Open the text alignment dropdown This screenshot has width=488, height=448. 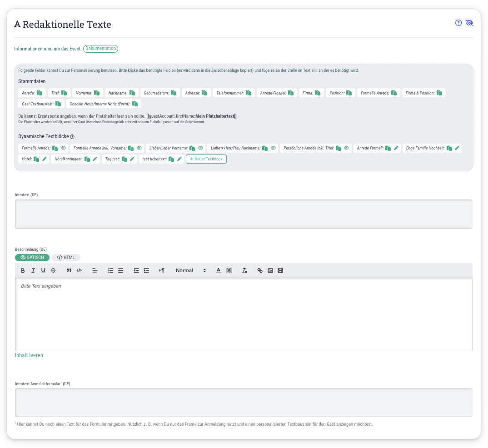pyautogui.click(x=95, y=270)
